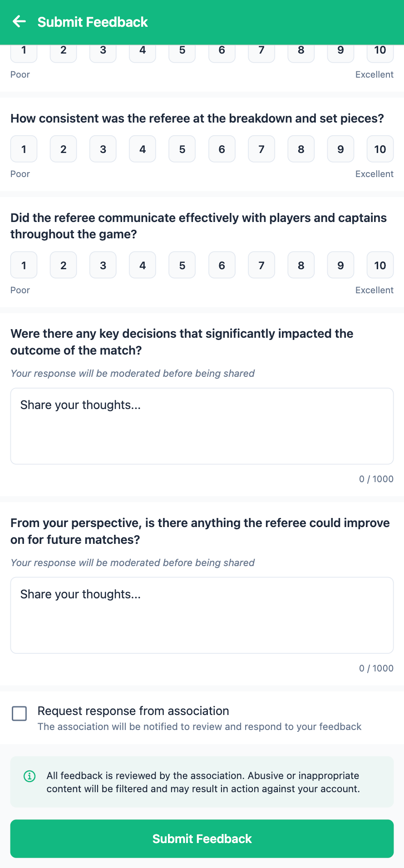Click the 0/1000 counter under key decisions
Screen dimensions: 404x868
376,478
